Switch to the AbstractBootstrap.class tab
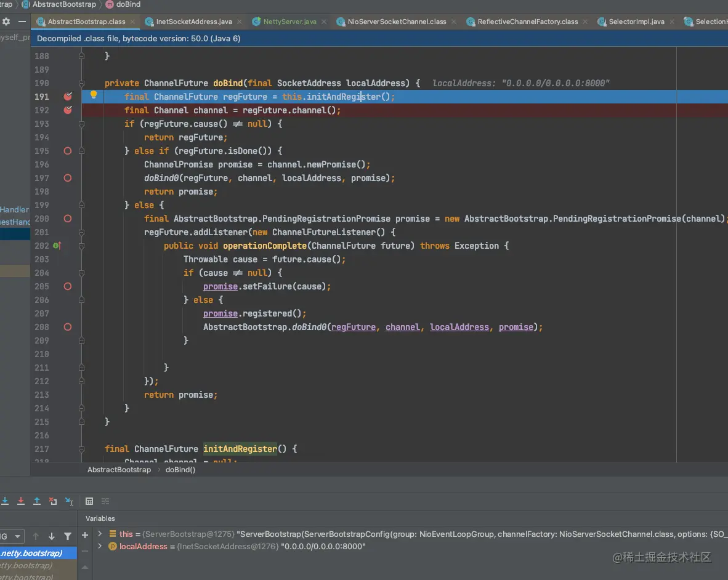This screenshot has width=728, height=580. pyautogui.click(x=86, y=22)
